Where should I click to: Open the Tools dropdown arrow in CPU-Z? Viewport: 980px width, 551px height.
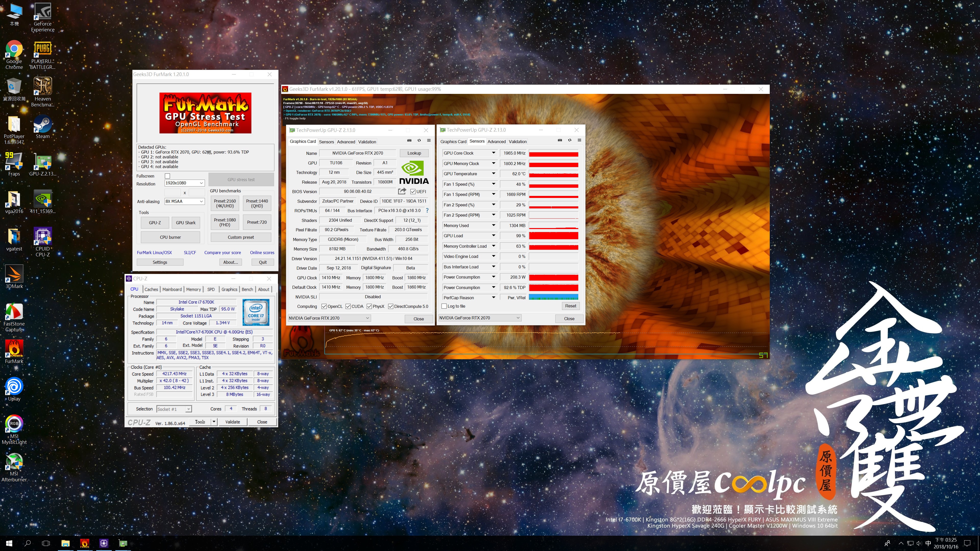[214, 422]
